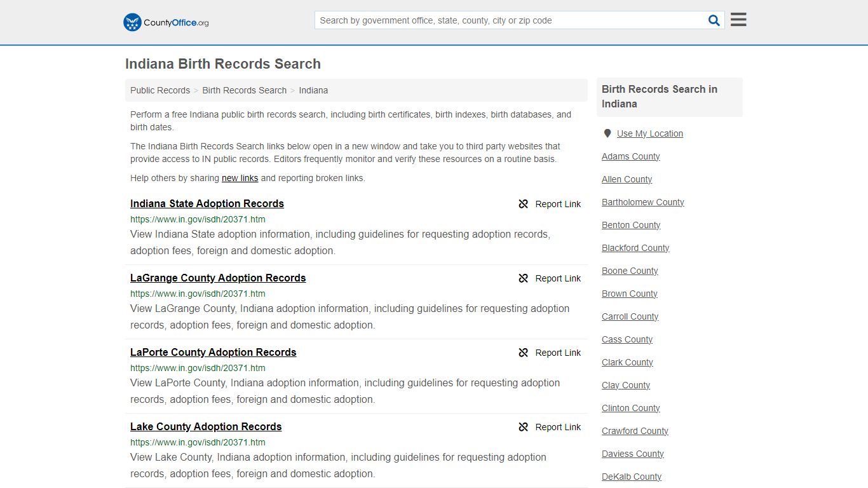Select Allen County in sidebar
The height and width of the screenshot is (488, 868).
(627, 179)
